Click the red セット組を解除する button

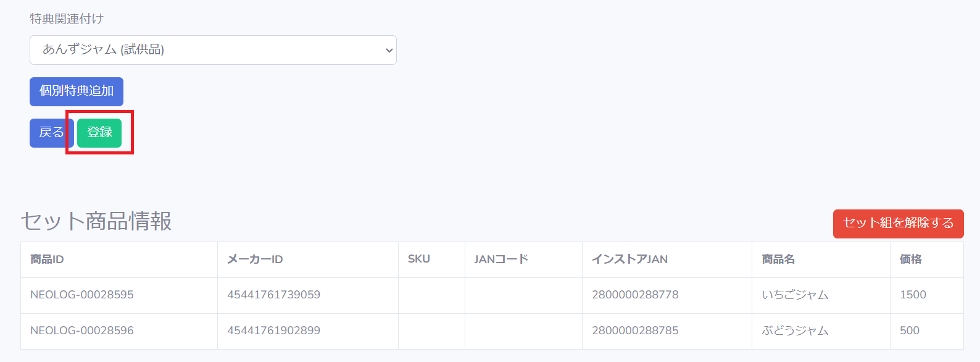[x=898, y=224]
